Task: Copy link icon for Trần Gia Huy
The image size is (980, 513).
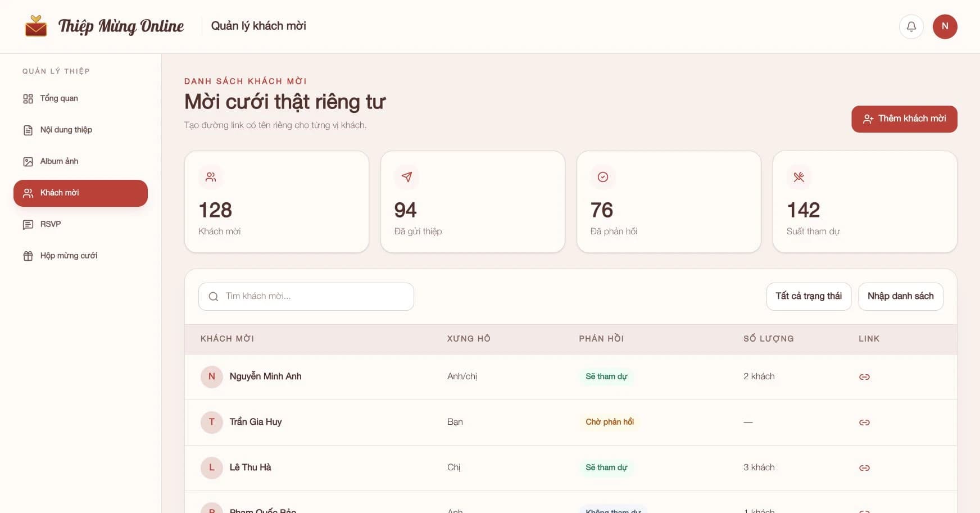Action: tap(864, 423)
